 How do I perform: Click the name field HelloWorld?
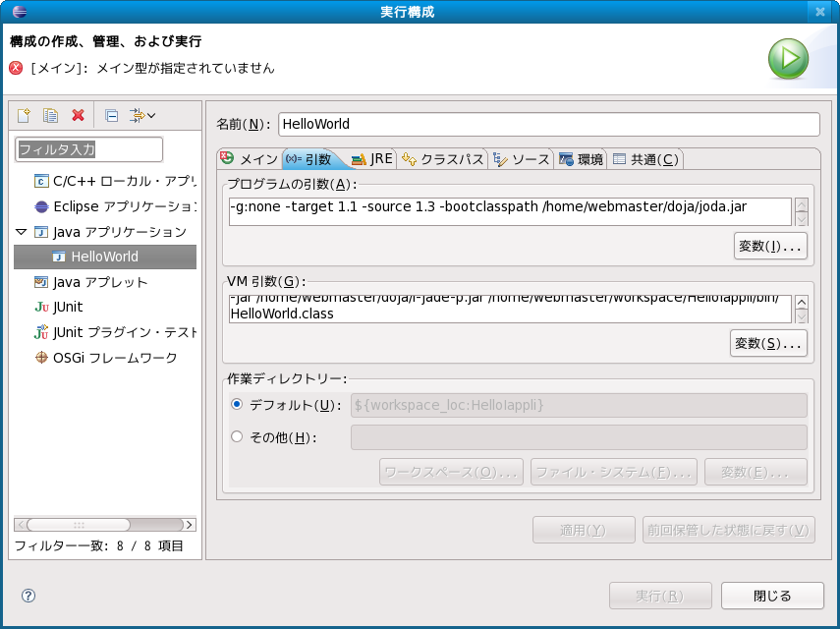point(548,124)
